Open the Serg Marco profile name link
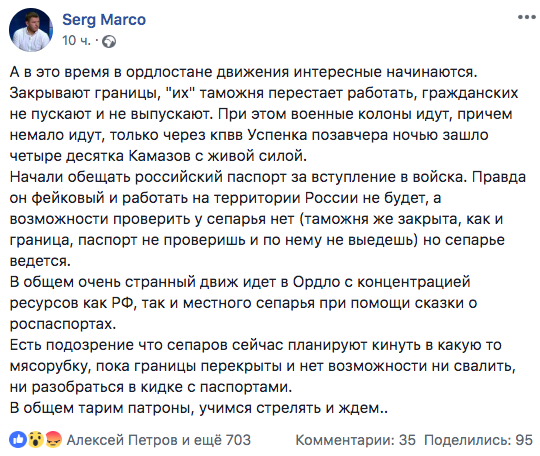 104,20
